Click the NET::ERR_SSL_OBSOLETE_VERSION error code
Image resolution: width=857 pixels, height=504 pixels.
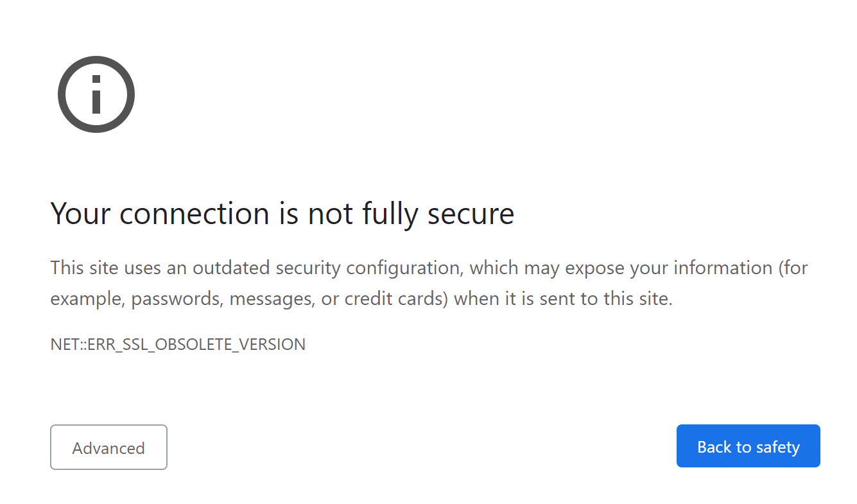[x=178, y=345]
